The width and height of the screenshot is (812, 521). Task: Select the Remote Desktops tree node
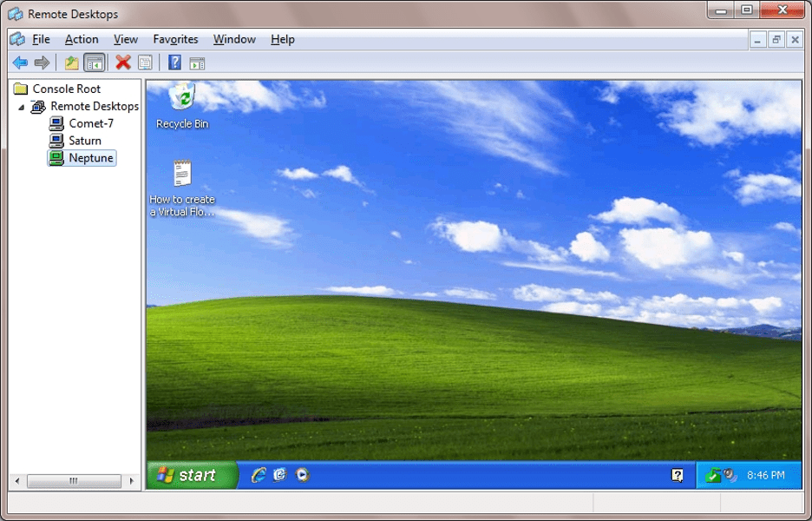pos(95,106)
